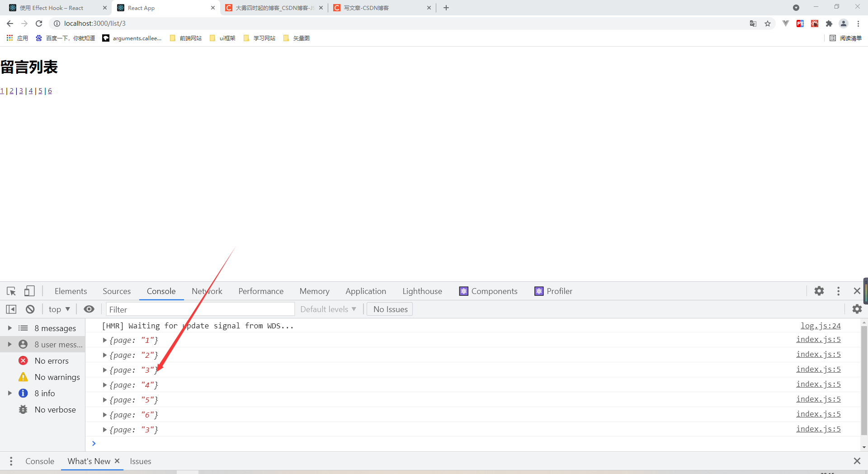Click the No Issues button

(x=390, y=309)
